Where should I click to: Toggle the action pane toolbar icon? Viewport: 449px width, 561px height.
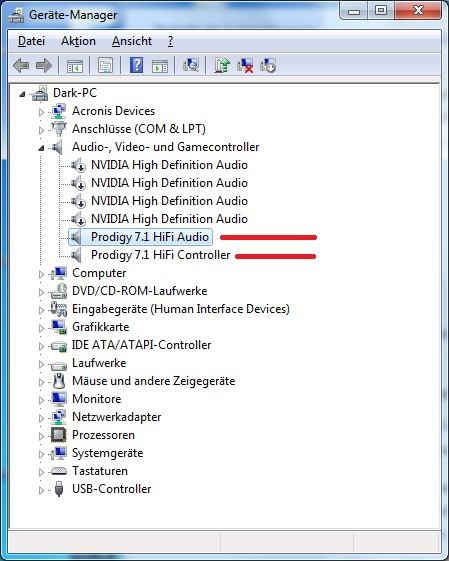click(160, 66)
